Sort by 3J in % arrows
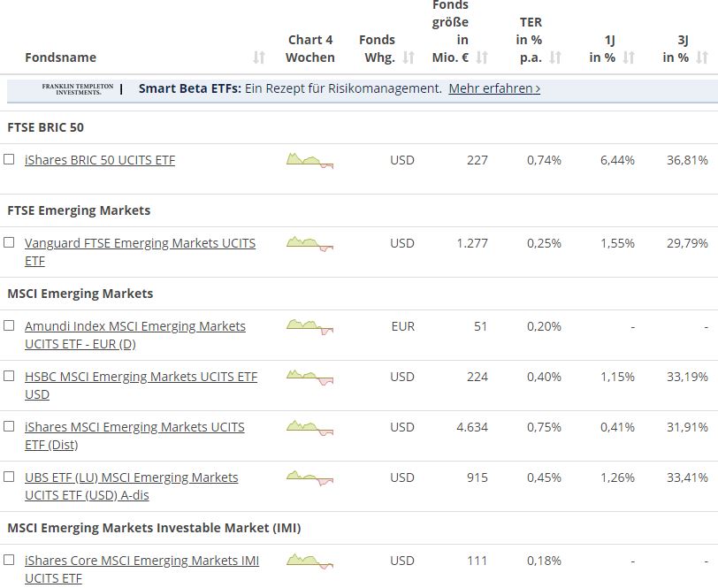 pos(702,57)
